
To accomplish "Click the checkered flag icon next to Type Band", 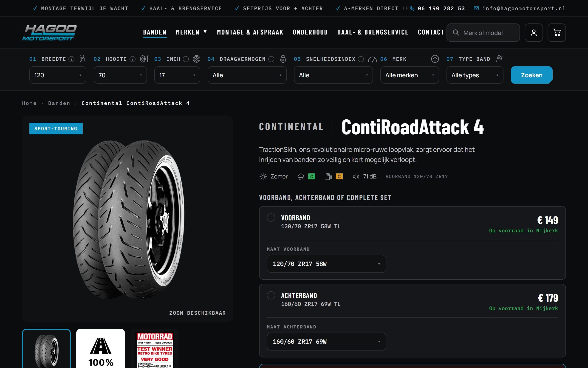I will [499, 58].
